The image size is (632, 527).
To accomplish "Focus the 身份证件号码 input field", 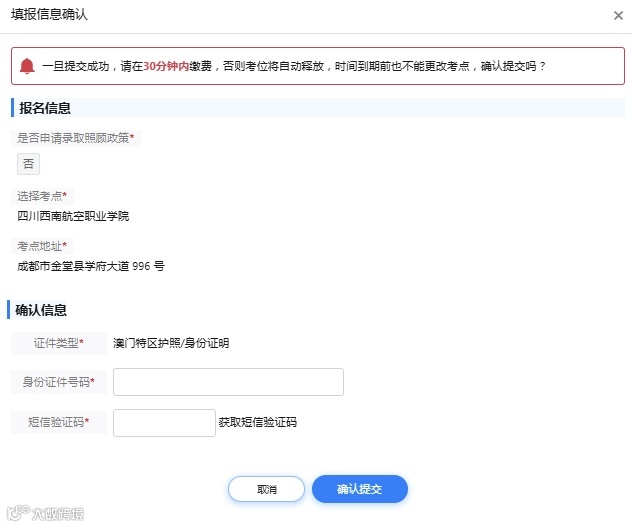I will click(x=228, y=381).
